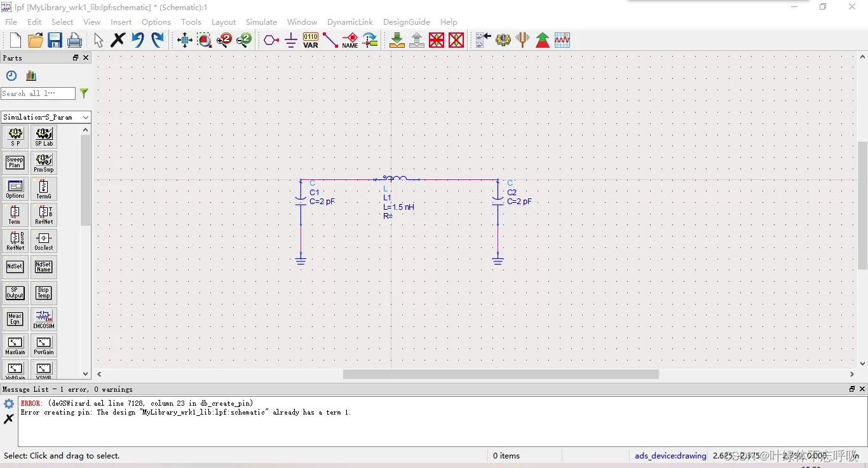Close the Parts panel
Viewport: 868px width, 468px height.
86,58
